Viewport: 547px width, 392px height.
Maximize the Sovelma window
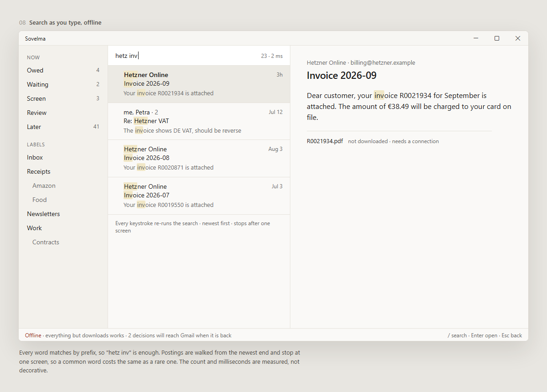(497, 38)
